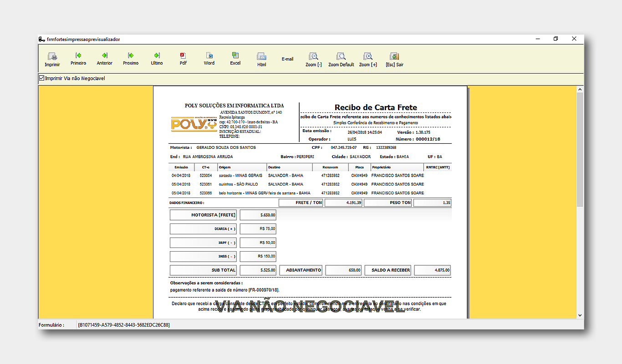This screenshot has width=622, height=364.
Task: Close the preview window
Action: click(x=574, y=39)
